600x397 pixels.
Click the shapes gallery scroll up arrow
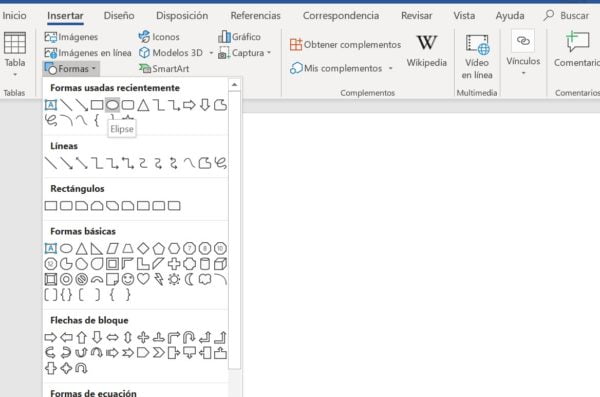pyautogui.click(x=235, y=85)
